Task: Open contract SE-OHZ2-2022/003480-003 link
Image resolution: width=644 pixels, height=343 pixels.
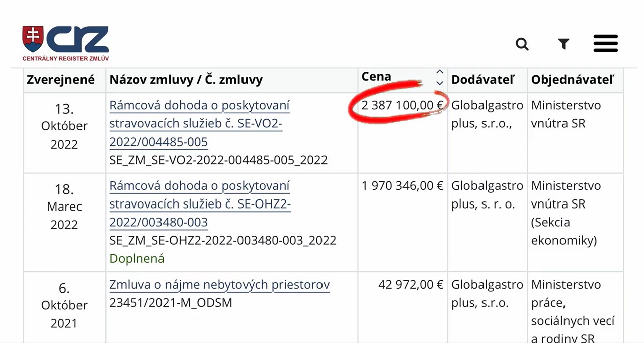Action: click(x=200, y=204)
